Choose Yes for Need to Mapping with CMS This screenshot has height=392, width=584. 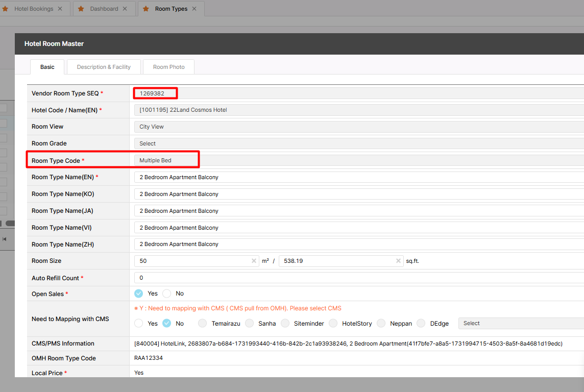[x=139, y=323]
